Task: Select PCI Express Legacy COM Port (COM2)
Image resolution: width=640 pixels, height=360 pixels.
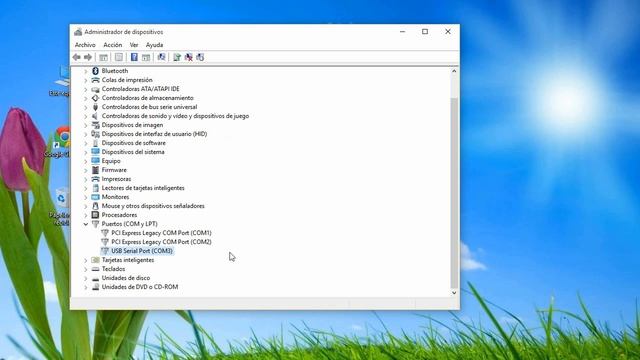Action: click(x=161, y=242)
